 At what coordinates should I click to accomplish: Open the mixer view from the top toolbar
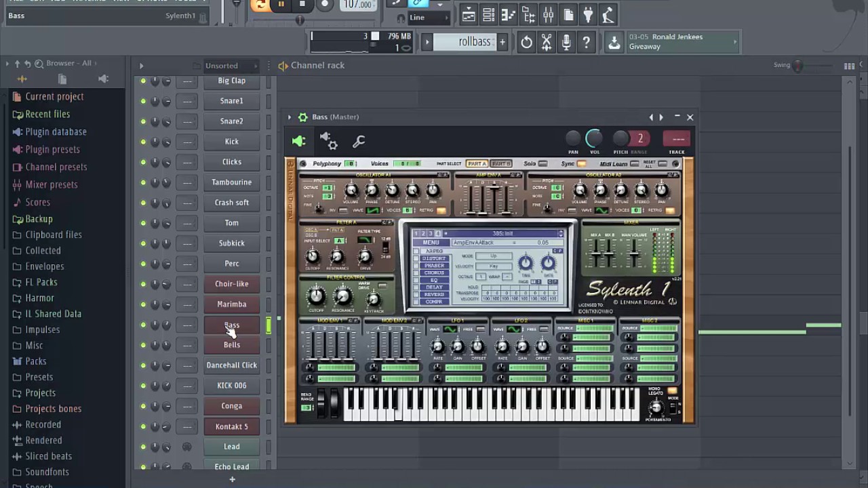click(x=548, y=14)
